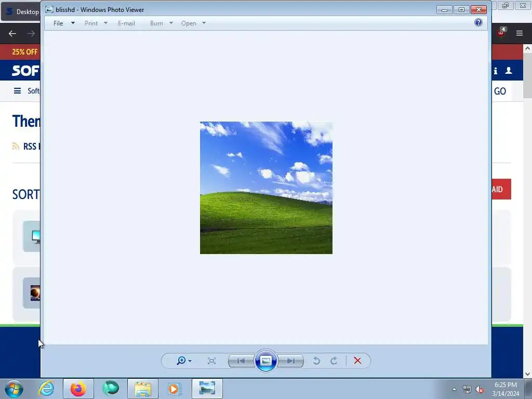This screenshot has height=399, width=532.
Task: Delete the picture with red X
Action: tap(357, 361)
